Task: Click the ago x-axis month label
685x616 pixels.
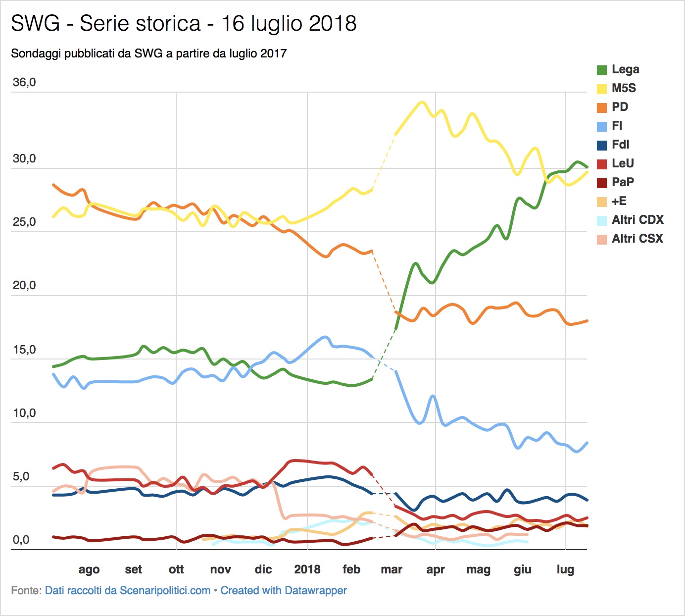Action: (x=89, y=570)
